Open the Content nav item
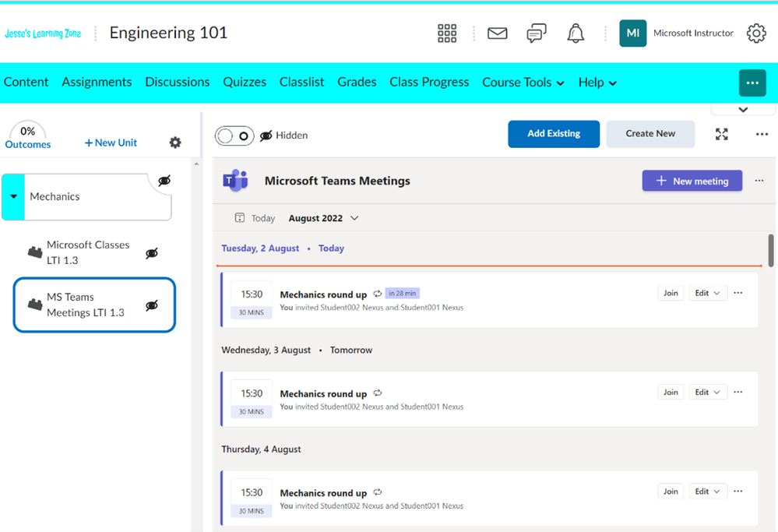778x532 pixels. [x=26, y=82]
